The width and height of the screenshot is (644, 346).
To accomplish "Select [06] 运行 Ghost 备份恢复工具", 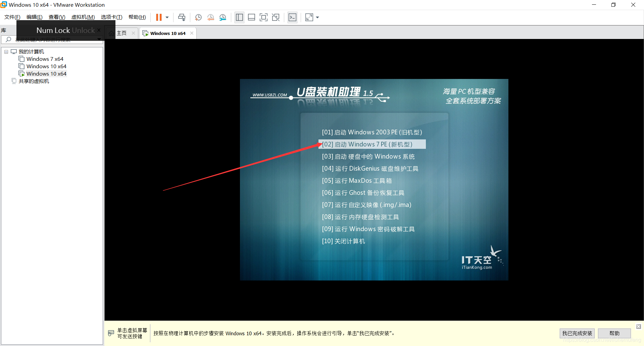I will 363,193.
